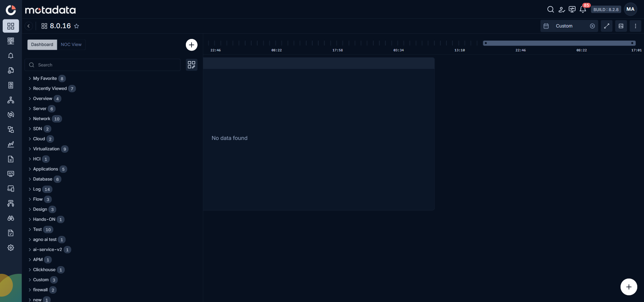Screen dimensions: 644x302
Task: Open the settings gear in left sidebar
Action: tap(11, 248)
